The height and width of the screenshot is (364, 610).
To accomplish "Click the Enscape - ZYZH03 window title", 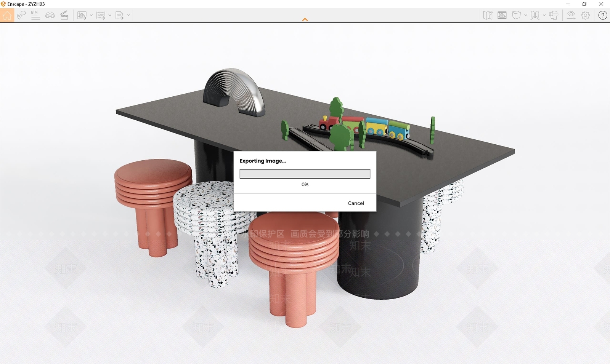I will tap(26, 4).
